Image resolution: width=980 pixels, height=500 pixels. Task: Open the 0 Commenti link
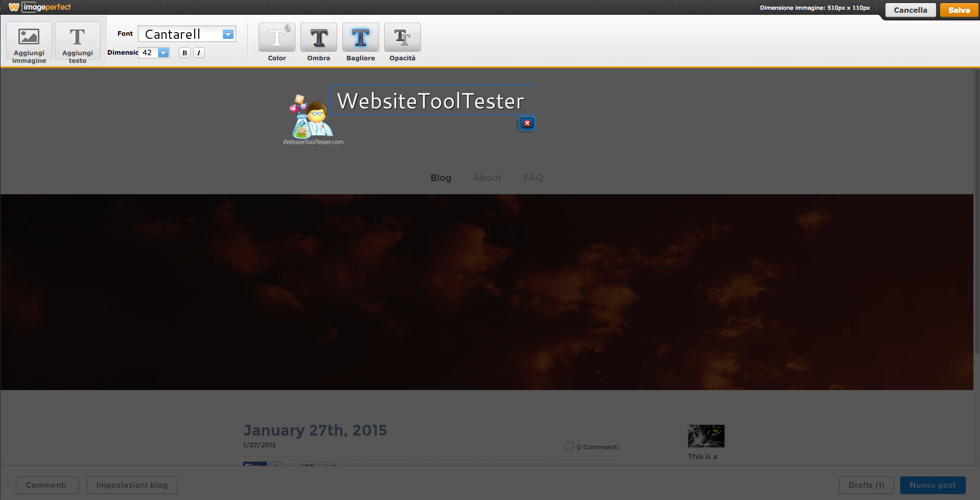click(x=597, y=447)
